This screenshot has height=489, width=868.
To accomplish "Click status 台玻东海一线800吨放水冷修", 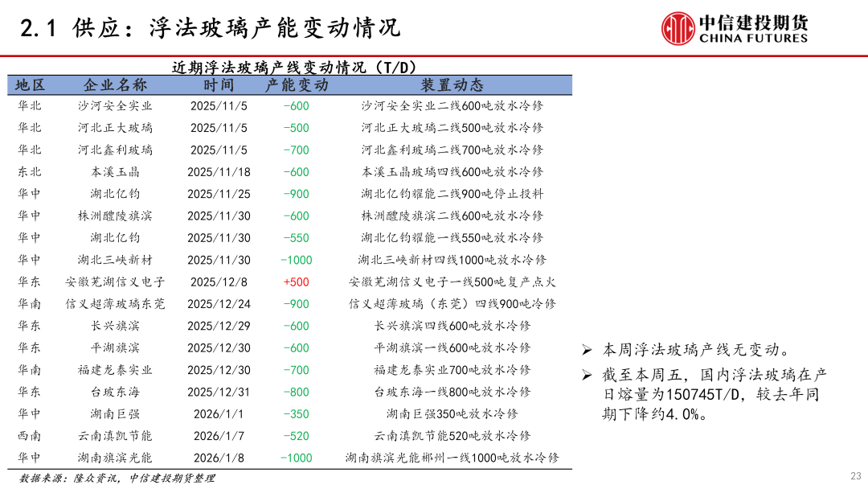I will 452,392.
